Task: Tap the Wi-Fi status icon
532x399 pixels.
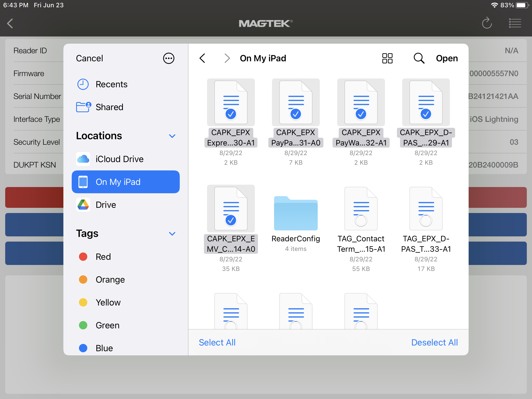Action: click(x=494, y=5)
